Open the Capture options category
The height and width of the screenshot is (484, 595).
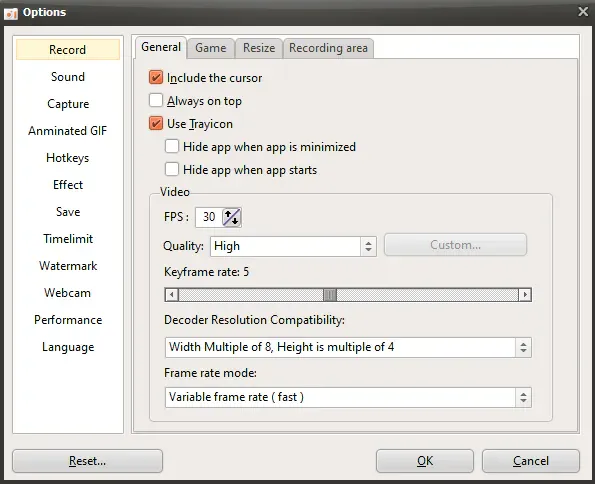68,104
